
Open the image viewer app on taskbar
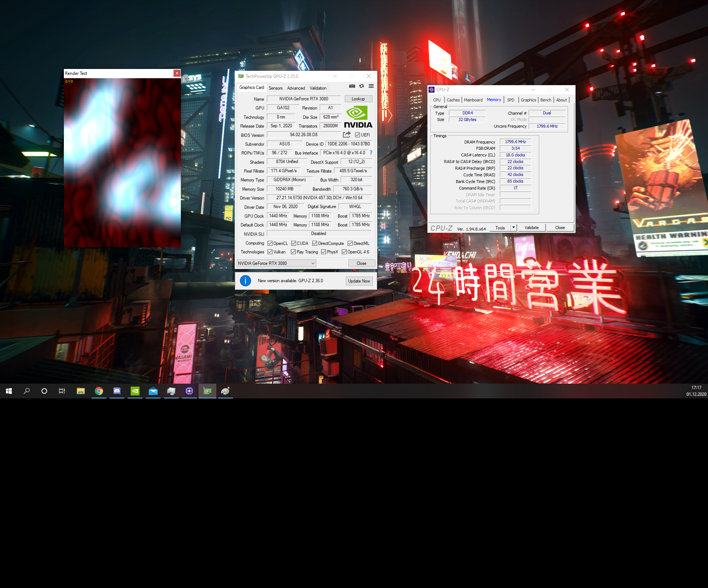pyautogui.click(x=171, y=391)
